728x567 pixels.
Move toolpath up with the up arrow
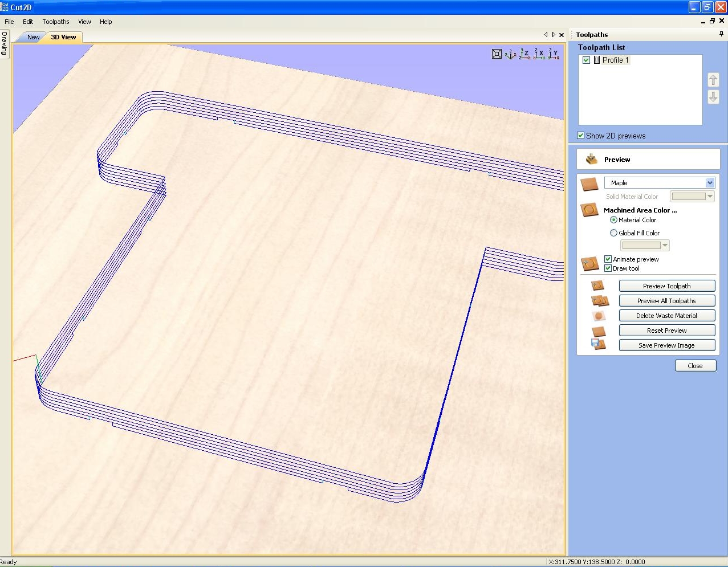click(713, 80)
